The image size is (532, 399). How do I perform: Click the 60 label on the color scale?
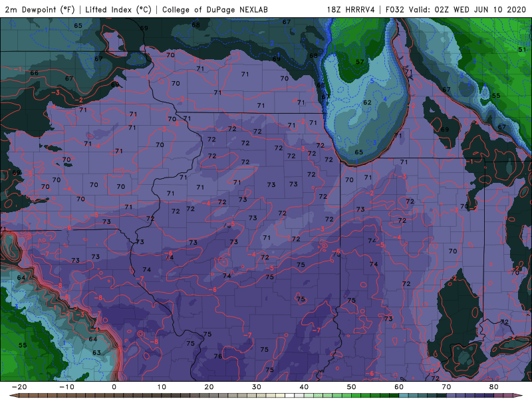pyautogui.click(x=399, y=387)
